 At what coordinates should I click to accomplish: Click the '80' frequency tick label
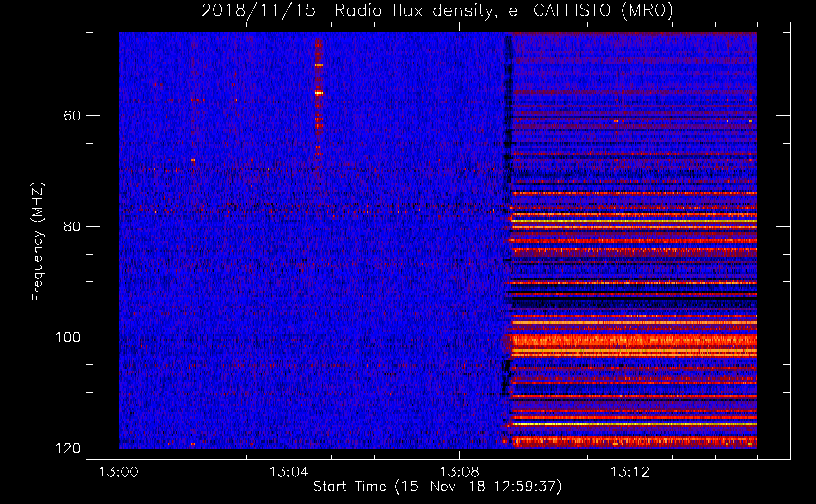point(72,226)
